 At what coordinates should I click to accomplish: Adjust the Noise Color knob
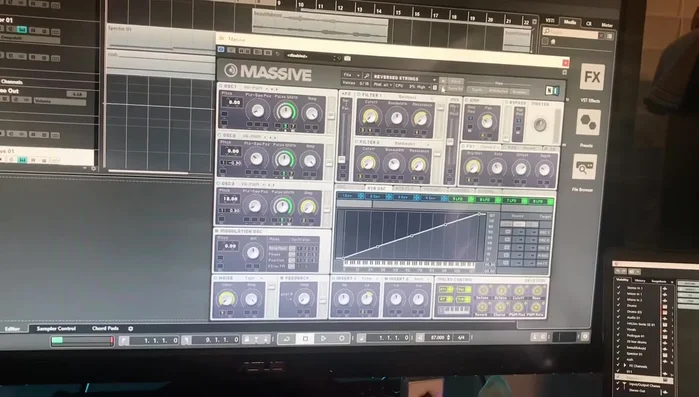tap(227, 299)
